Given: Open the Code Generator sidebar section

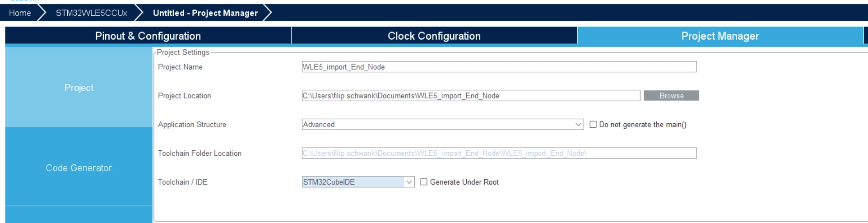Looking at the screenshot, I should 79,167.
